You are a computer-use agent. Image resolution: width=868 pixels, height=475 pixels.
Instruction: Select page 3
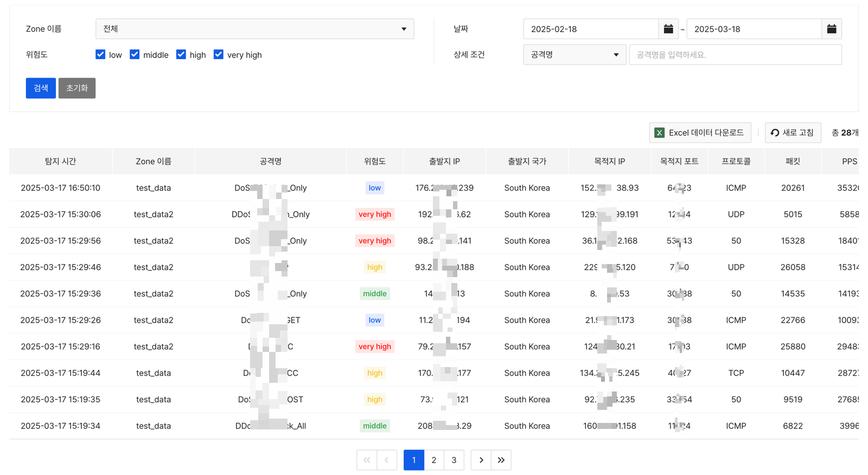(454, 460)
